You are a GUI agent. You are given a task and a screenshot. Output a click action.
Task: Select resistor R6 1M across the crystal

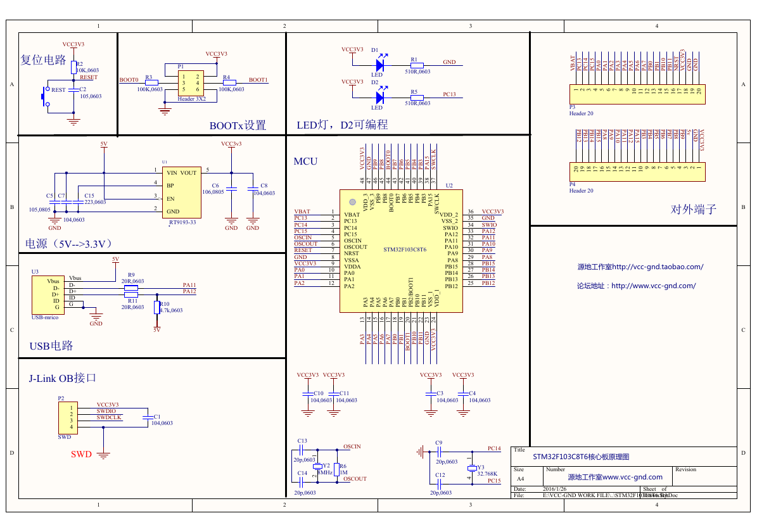337,469
